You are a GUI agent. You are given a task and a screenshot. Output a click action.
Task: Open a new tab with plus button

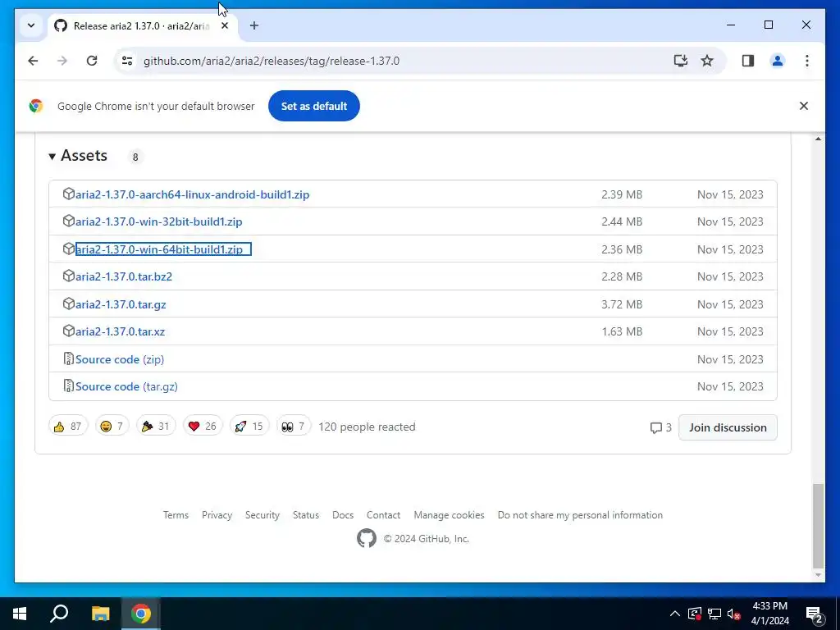point(254,25)
